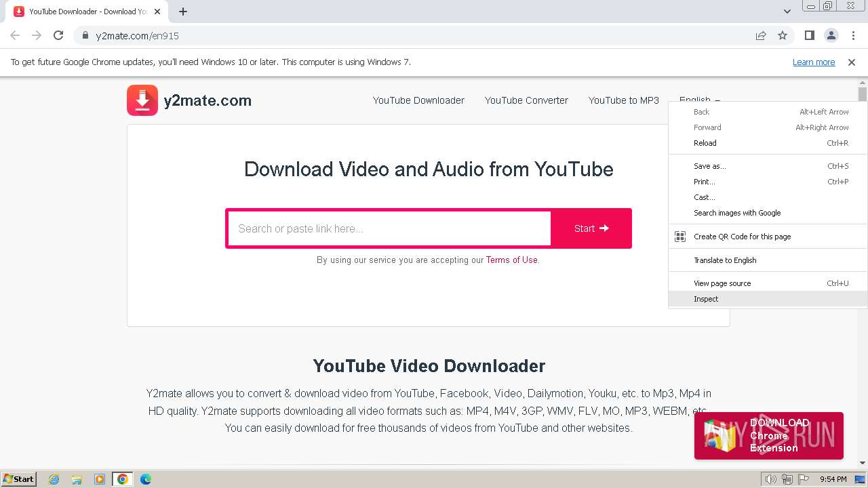Click the pink Start button

click(x=591, y=228)
